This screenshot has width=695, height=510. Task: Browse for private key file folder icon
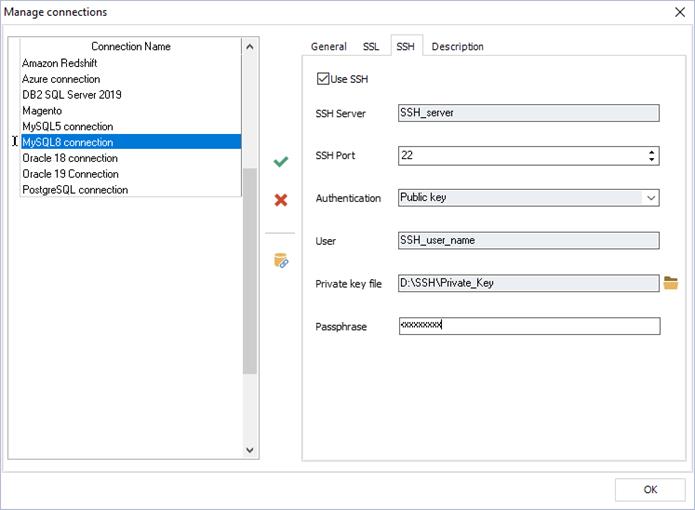(x=671, y=283)
